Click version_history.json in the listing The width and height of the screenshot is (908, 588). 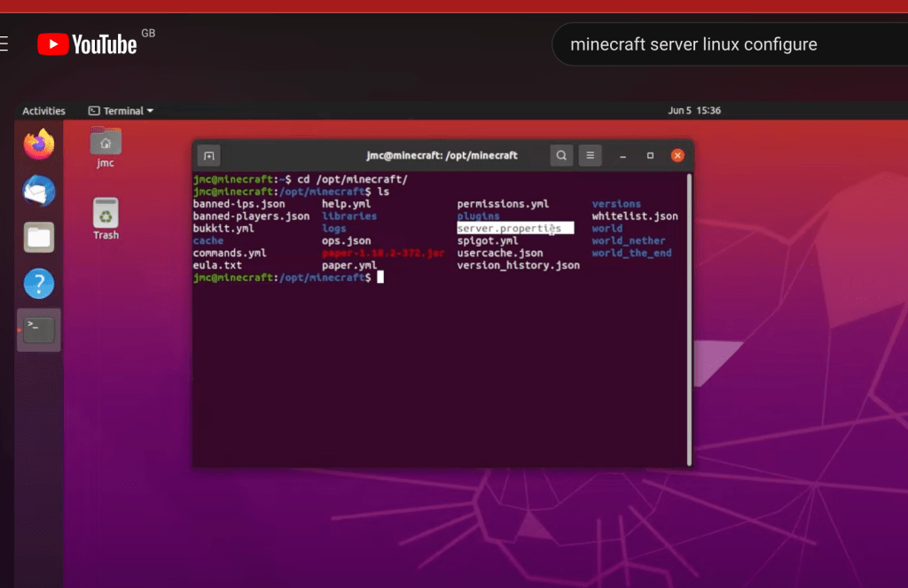(518, 265)
